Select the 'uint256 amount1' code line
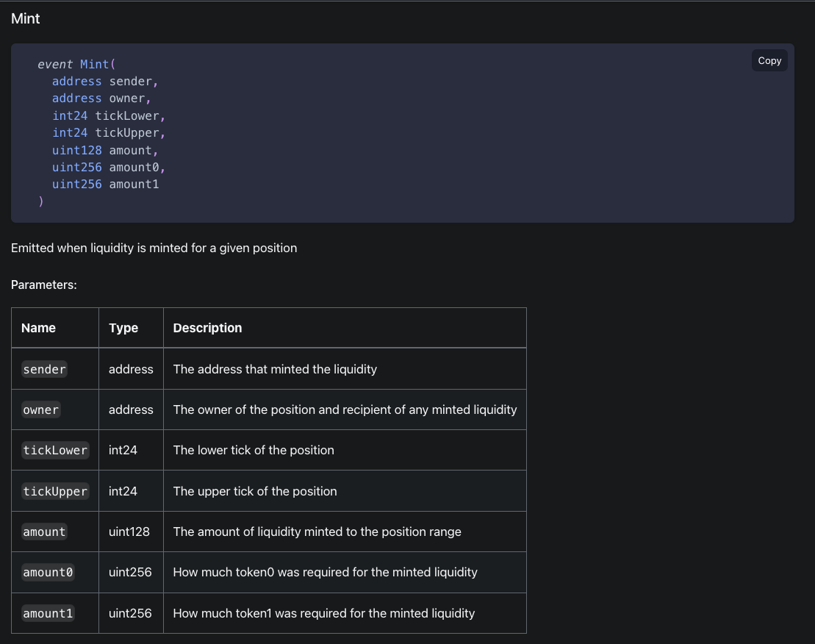 [x=106, y=185]
